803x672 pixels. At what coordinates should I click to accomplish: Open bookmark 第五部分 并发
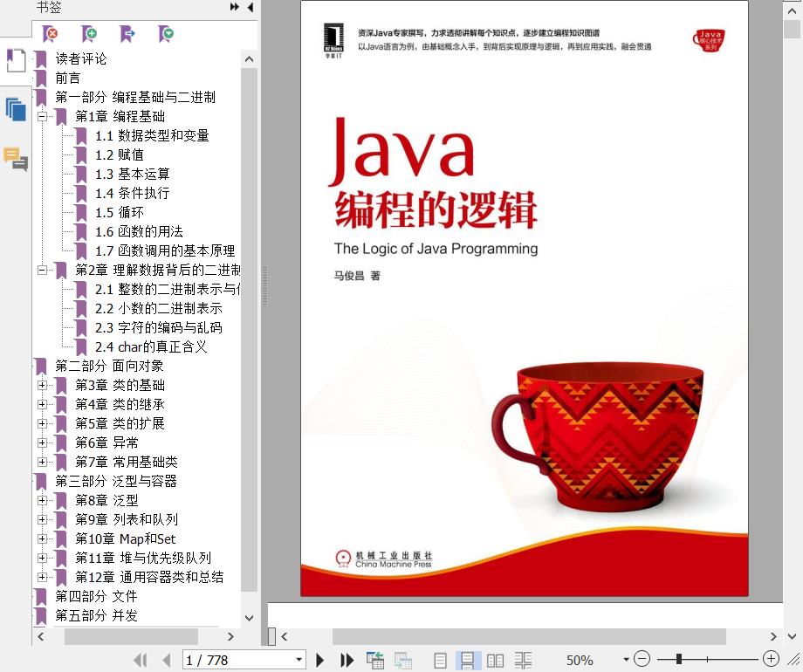pos(96,616)
